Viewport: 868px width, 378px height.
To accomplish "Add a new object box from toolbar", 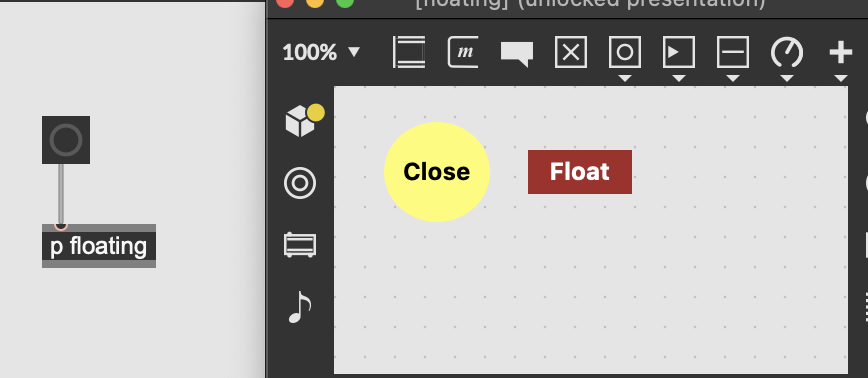I will 409,53.
